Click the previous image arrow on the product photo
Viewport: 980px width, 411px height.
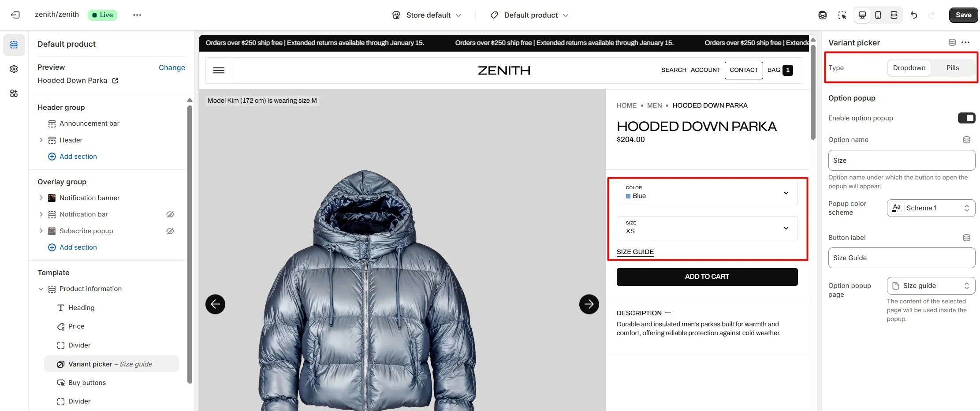pos(215,304)
